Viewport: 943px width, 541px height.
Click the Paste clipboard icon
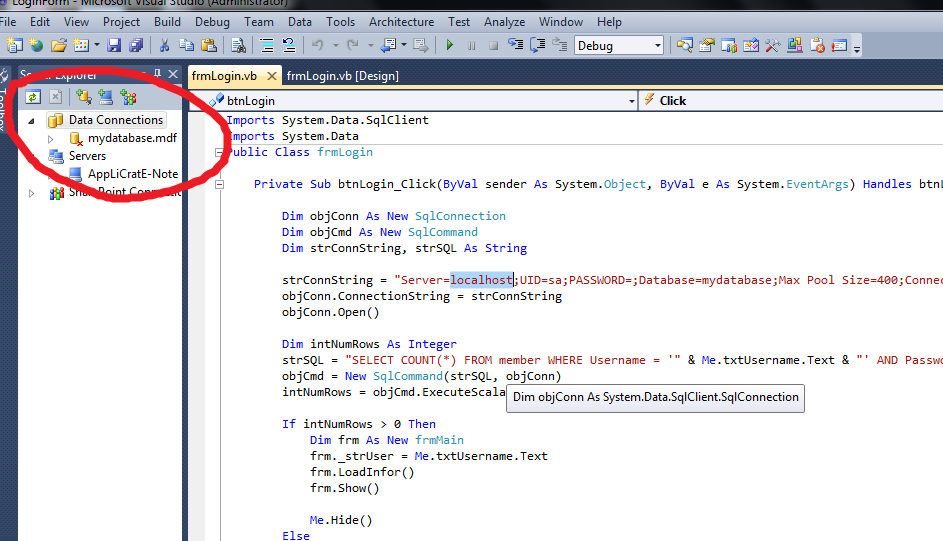[x=209, y=45]
